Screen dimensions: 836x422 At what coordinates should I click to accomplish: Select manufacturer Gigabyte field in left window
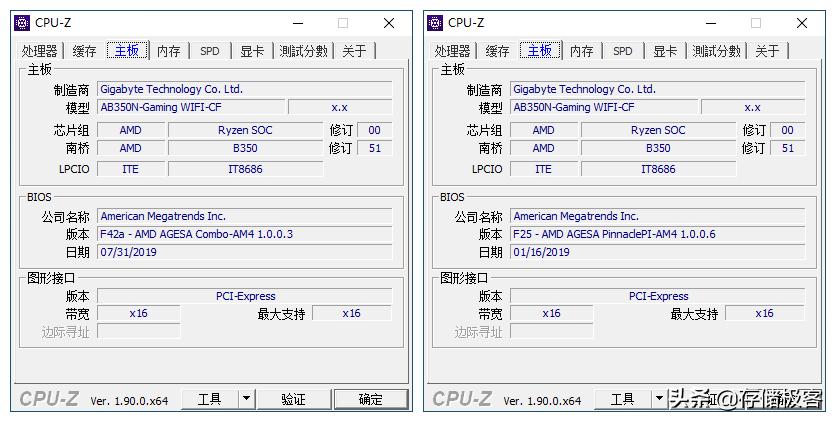[x=245, y=89]
